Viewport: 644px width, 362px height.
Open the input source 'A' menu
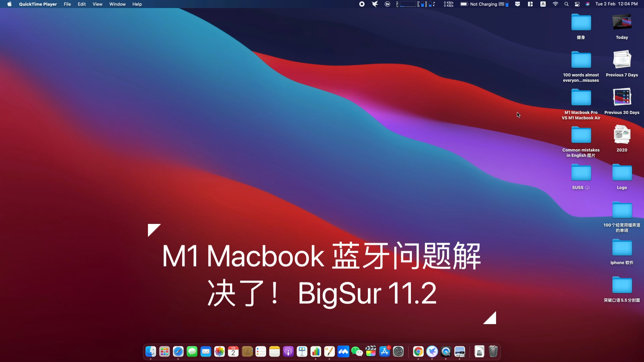point(543,4)
